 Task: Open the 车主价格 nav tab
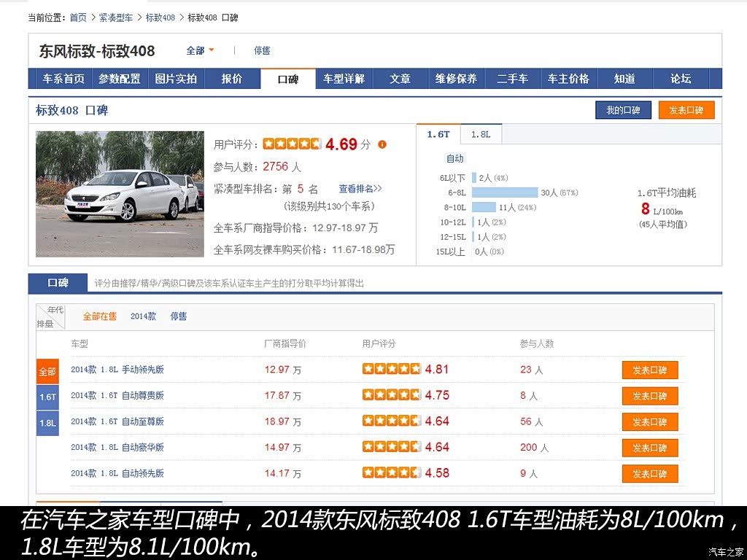tap(568, 79)
